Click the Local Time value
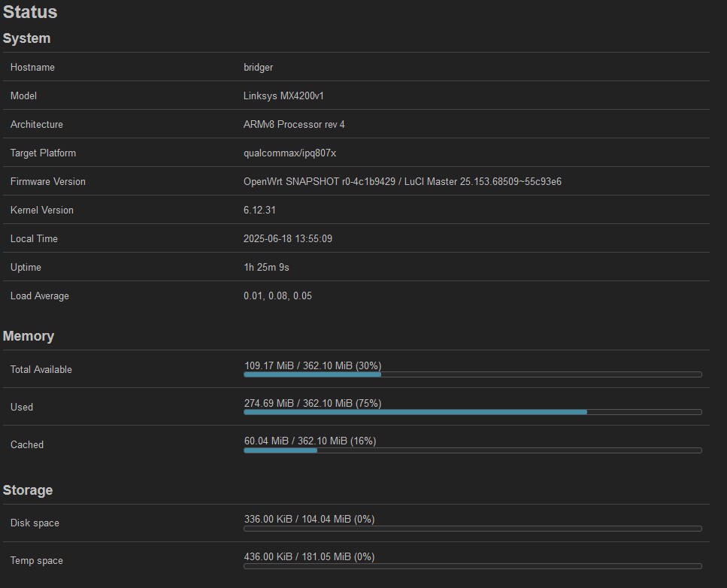Screen dimensions: 727x588 click(x=288, y=238)
